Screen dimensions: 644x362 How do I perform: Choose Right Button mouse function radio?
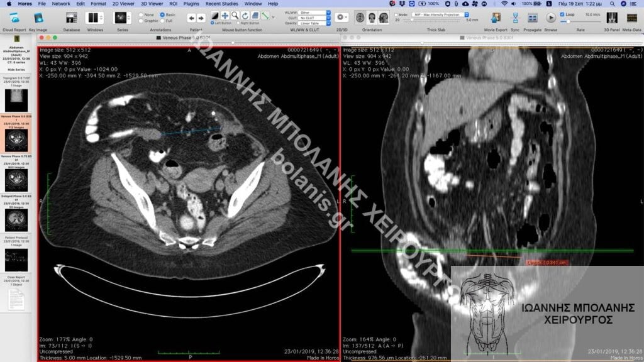click(x=238, y=23)
